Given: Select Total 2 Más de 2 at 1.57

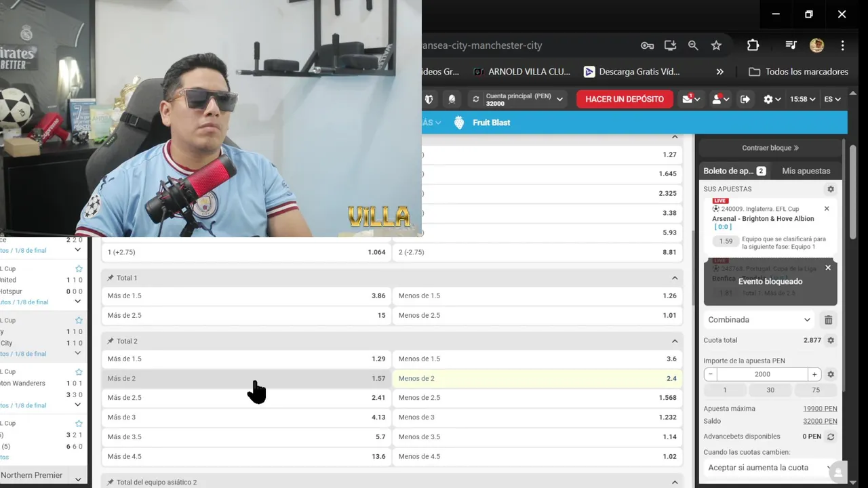Looking at the screenshot, I should tap(246, 378).
